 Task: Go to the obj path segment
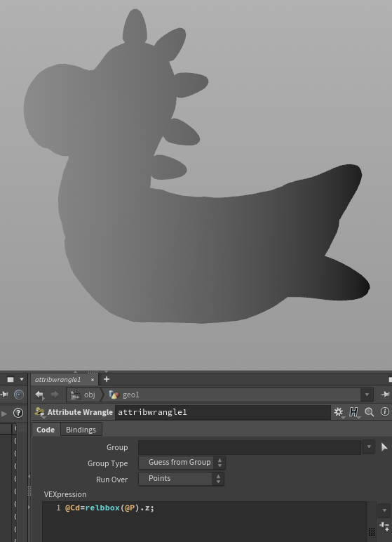point(83,395)
